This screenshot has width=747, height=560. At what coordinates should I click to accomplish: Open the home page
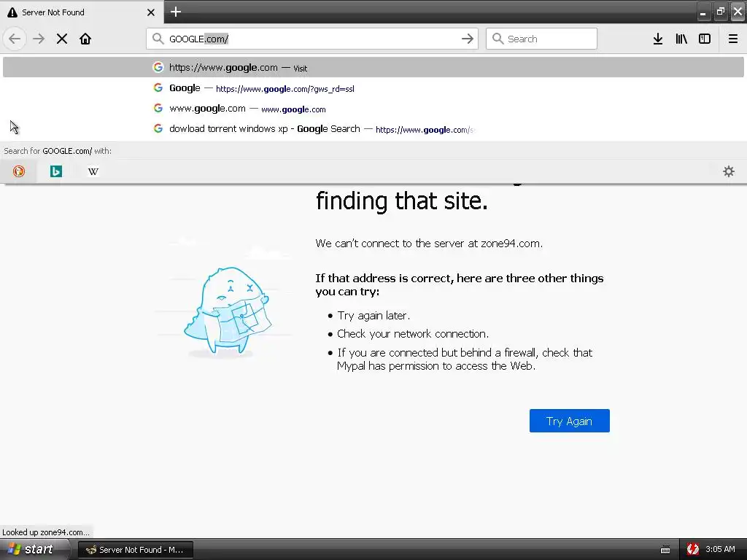click(85, 39)
